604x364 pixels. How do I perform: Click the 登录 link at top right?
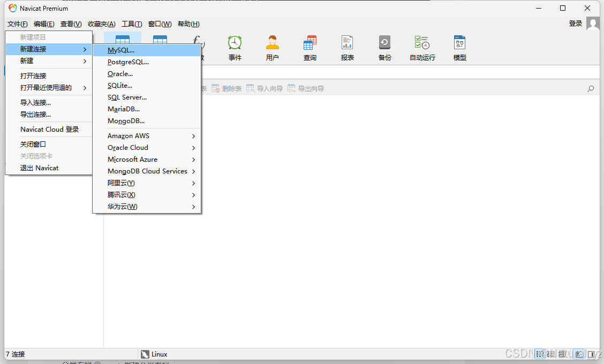(x=576, y=24)
